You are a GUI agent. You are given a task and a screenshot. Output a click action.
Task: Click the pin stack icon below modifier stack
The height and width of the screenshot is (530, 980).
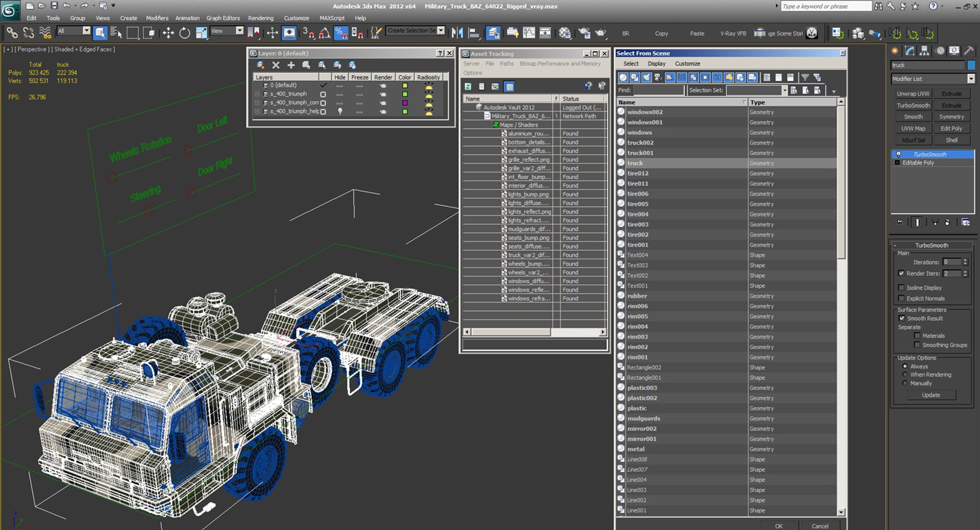click(x=900, y=222)
